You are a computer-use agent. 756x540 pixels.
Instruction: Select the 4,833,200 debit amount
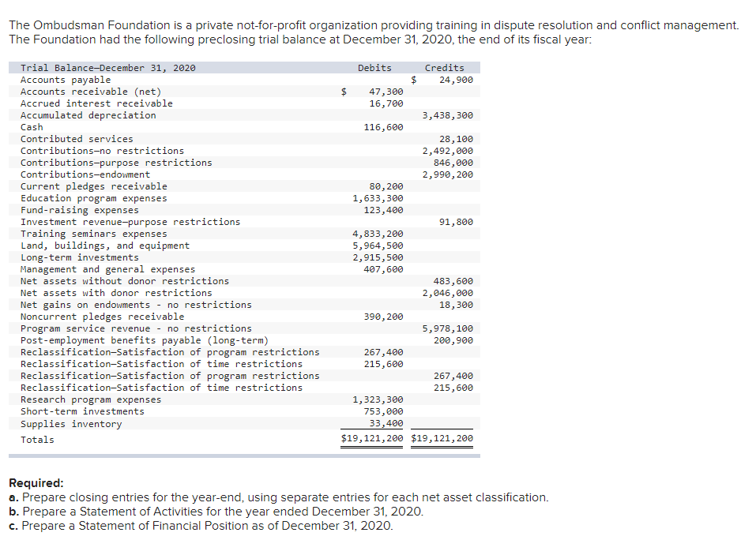(378, 234)
